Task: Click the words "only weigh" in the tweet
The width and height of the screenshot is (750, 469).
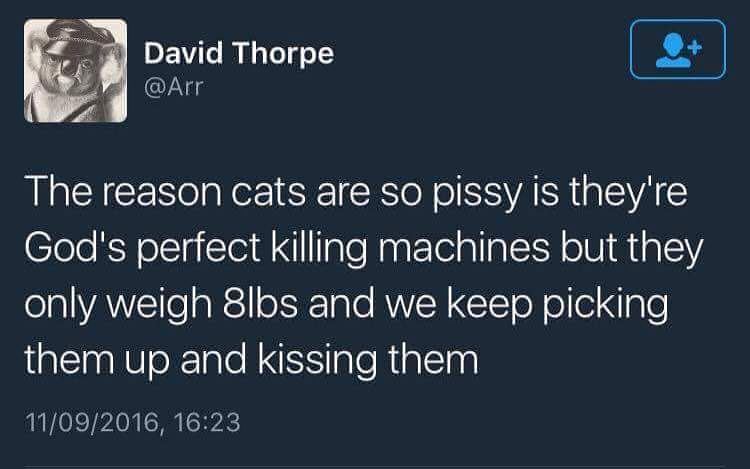Action: click(118, 305)
